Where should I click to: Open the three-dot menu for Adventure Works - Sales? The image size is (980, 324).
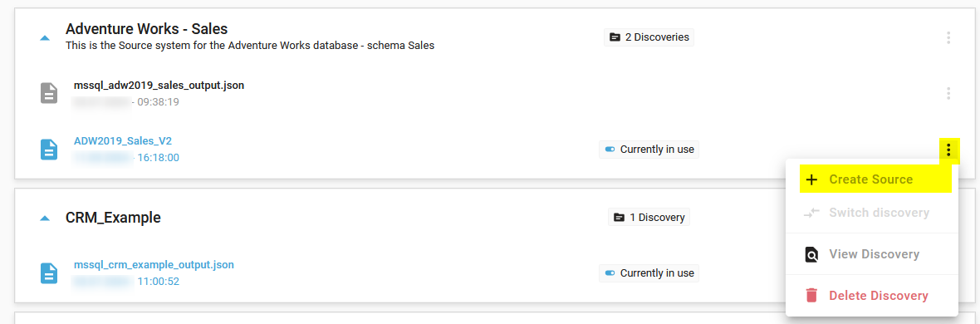948,37
